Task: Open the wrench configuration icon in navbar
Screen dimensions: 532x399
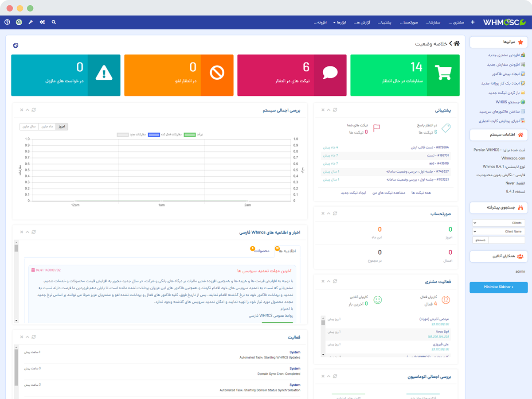Action: tap(31, 22)
